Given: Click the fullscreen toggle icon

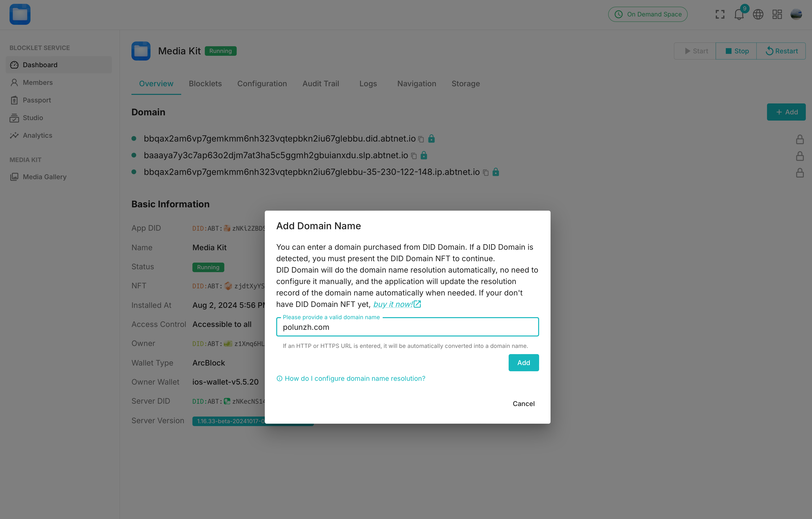Looking at the screenshot, I should tap(720, 14).
